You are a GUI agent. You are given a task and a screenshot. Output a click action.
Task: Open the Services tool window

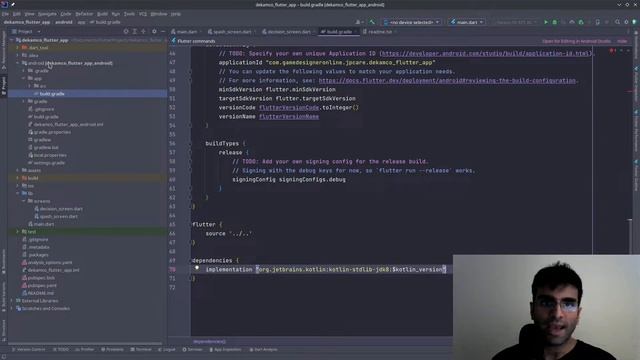click(x=192, y=350)
